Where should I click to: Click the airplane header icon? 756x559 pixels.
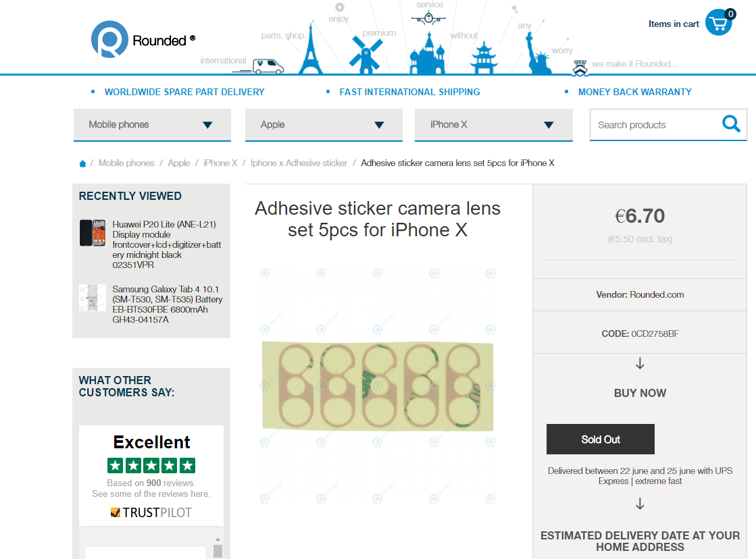click(x=428, y=19)
